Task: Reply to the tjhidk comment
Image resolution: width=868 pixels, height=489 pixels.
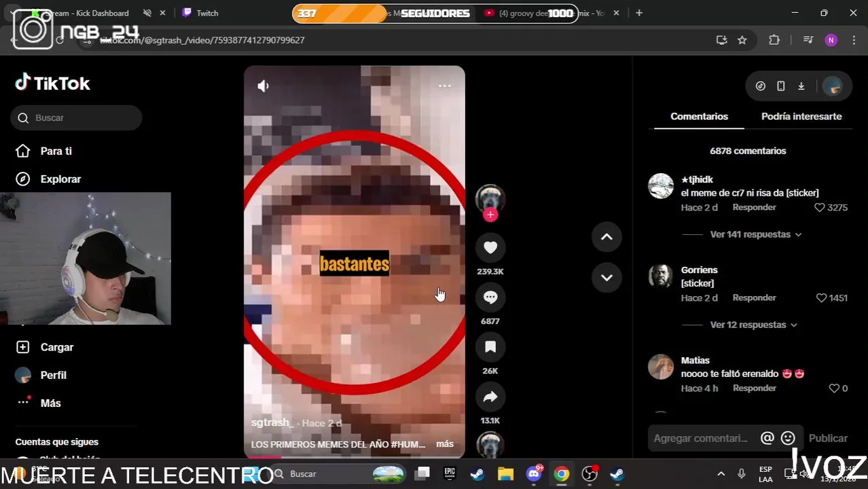Action: 754,207
